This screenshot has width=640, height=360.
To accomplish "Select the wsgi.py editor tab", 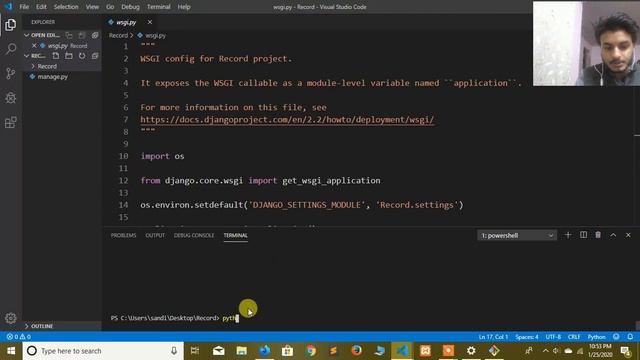I will pos(126,22).
